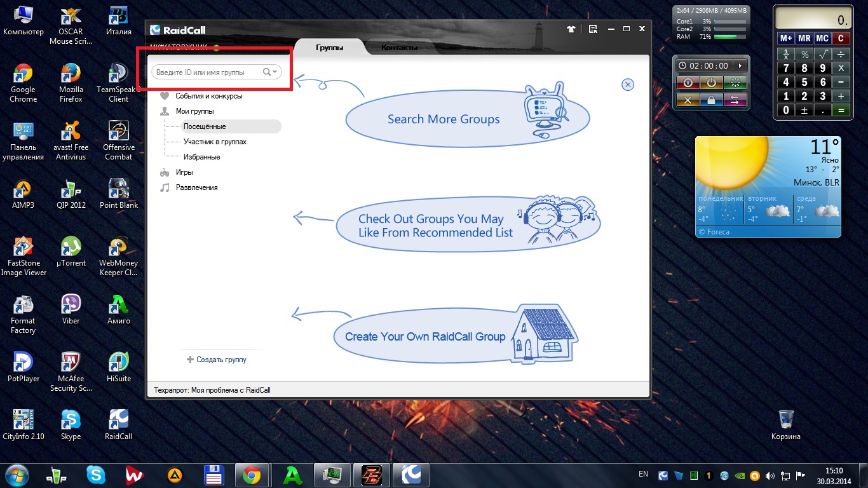Select the Группы tab
This screenshot has height=488, width=868.
click(329, 48)
